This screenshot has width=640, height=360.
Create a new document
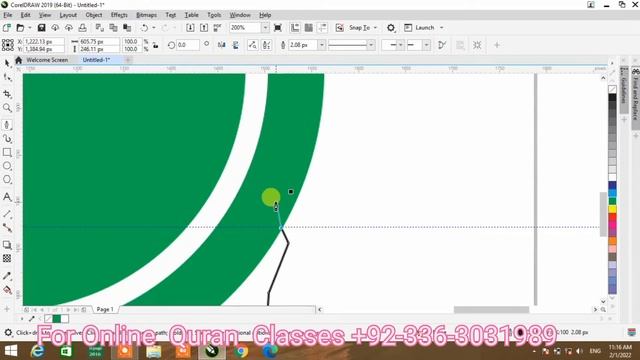(x=7, y=28)
